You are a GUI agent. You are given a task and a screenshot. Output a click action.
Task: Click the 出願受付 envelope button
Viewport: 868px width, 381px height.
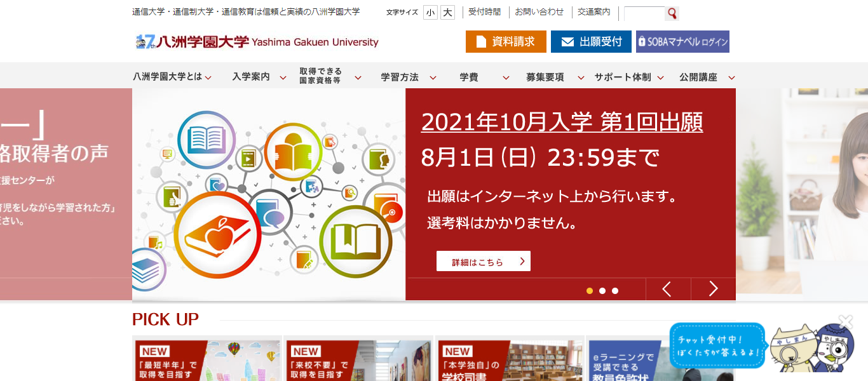pos(591,41)
